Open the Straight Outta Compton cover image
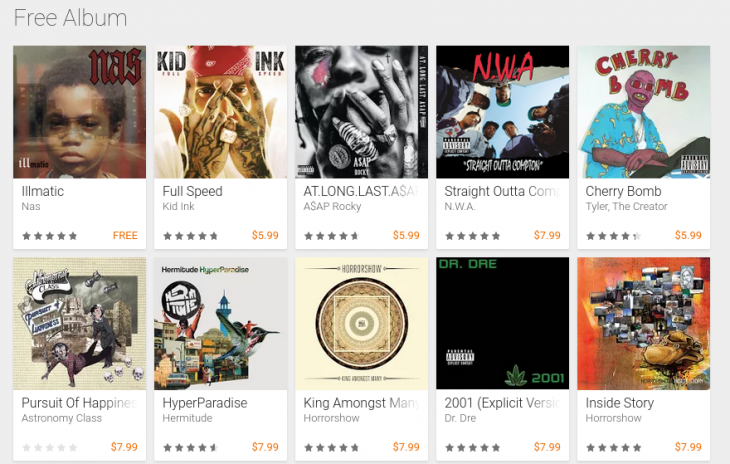The width and height of the screenshot is (730, 464). 503,112
